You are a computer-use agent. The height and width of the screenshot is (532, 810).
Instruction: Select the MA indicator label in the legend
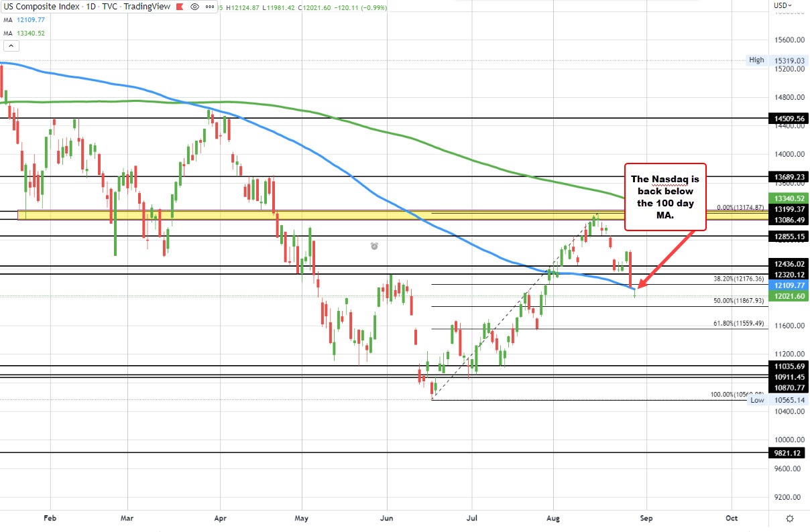tap(7, 20)
